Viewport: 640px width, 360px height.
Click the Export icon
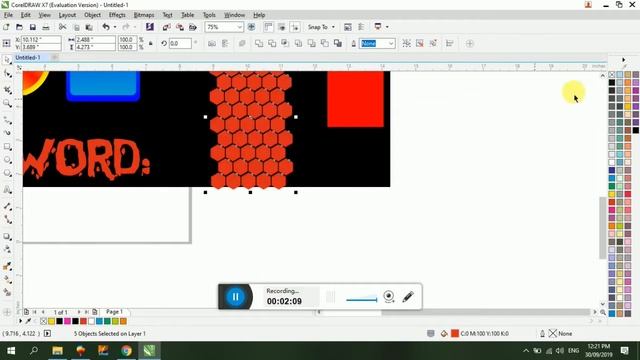(180, 27)
